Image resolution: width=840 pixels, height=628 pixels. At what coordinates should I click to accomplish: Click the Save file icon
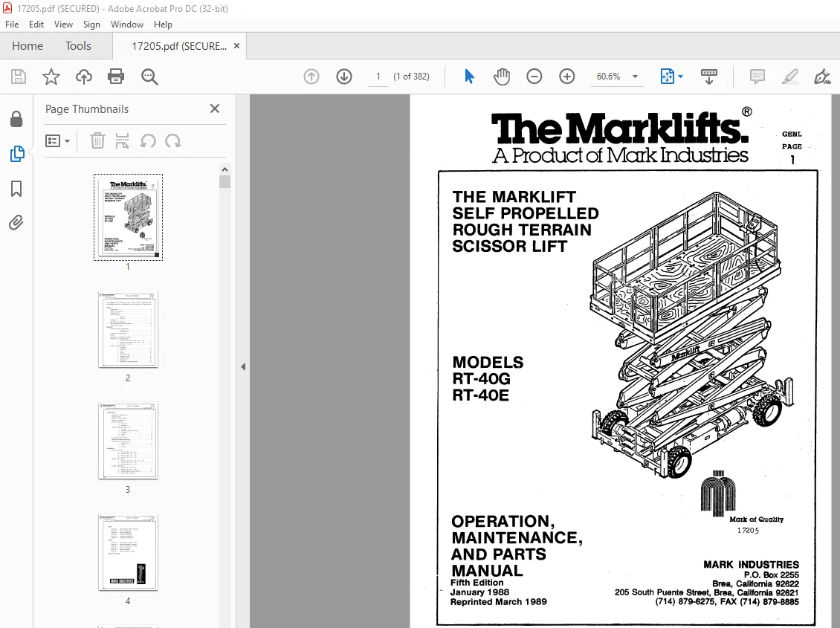click(x=19, y=77)
